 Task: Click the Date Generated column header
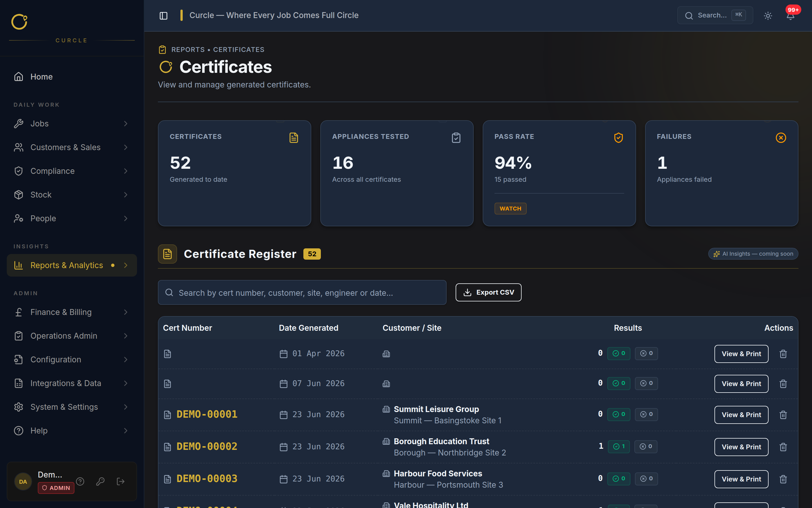pos(308,328)
